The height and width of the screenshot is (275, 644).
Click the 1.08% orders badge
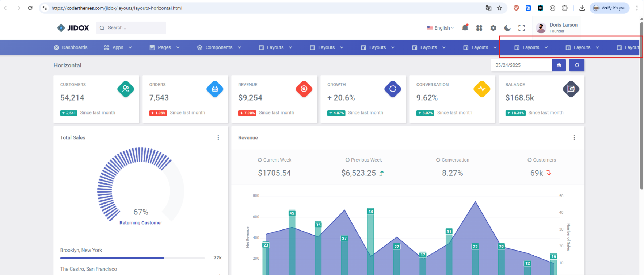(158, 113)
